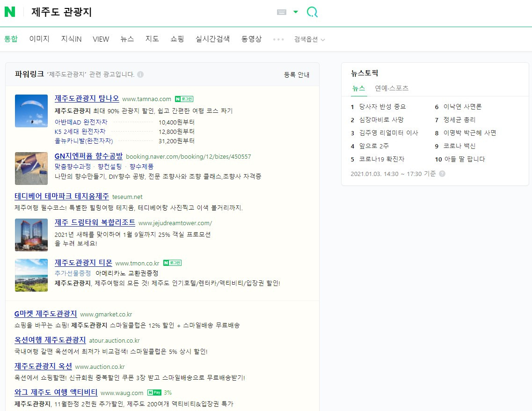Open news topic 이명박 박근혜 사면
This screenshot has width=532, height=411.
[470, 133]
